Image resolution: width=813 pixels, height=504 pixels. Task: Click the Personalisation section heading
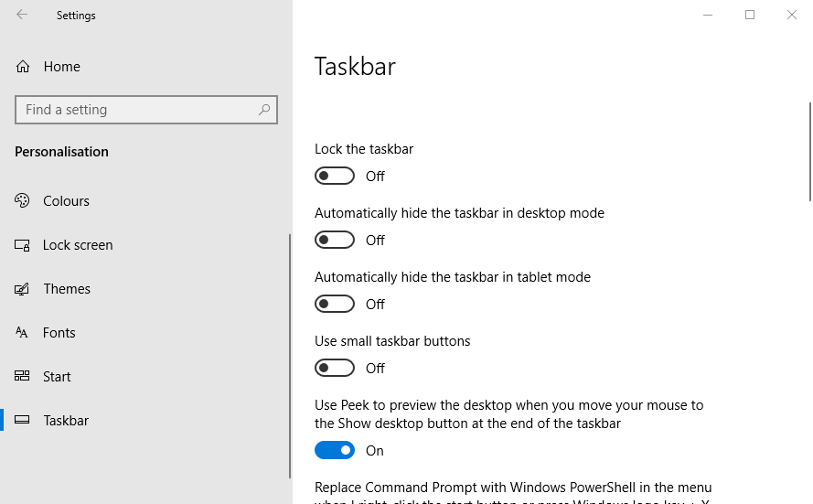click(x=61, y=152)
